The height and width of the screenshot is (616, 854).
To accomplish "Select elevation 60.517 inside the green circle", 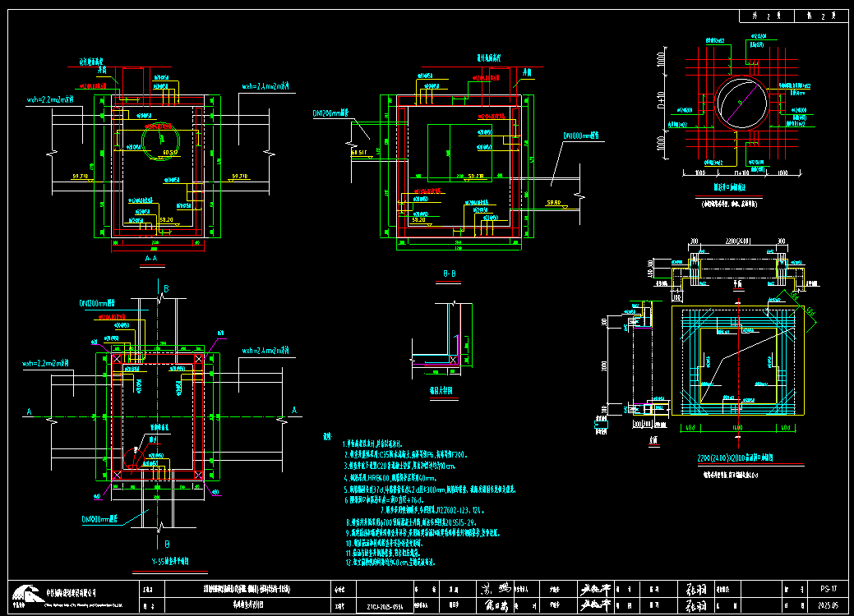I will tap(170, 153).
